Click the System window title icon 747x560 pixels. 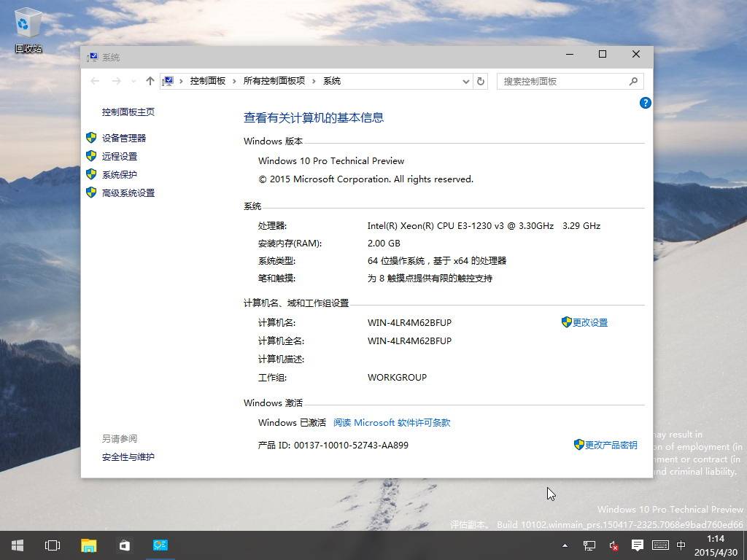click(93, 58)
